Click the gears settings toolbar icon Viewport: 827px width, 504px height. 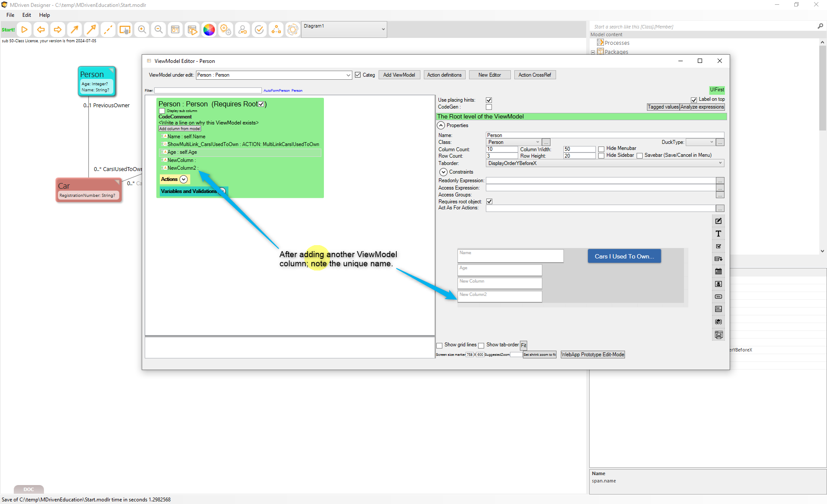[226, 30]
